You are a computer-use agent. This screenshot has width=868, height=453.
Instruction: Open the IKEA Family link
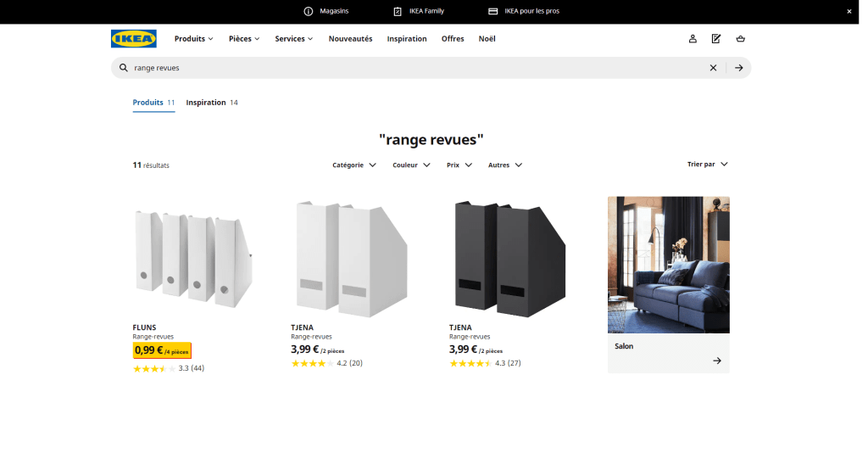(x=419, y=11)
